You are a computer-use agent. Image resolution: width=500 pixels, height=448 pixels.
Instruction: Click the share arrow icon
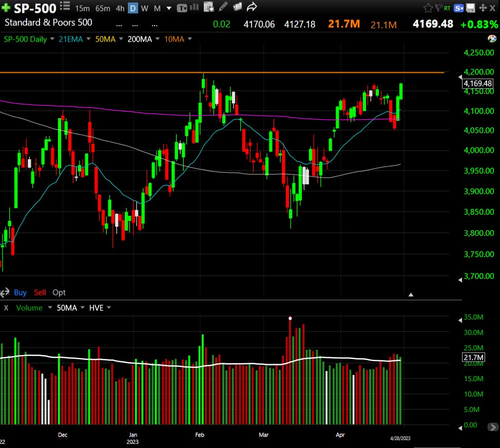click(x=252, y=7)
